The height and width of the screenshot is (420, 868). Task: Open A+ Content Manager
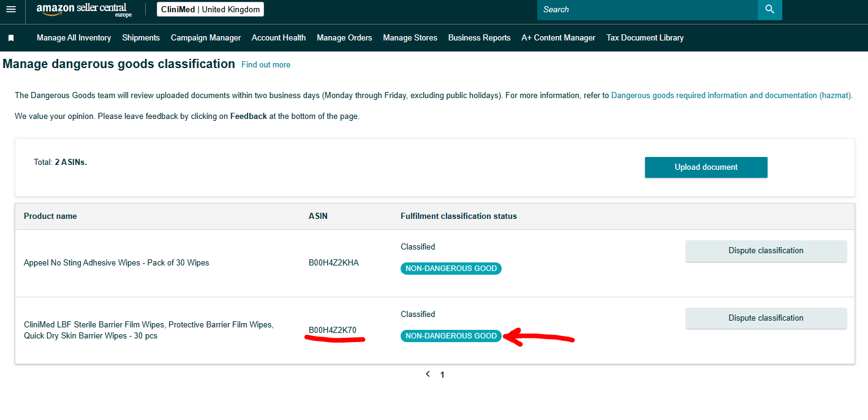coord(558,38)
